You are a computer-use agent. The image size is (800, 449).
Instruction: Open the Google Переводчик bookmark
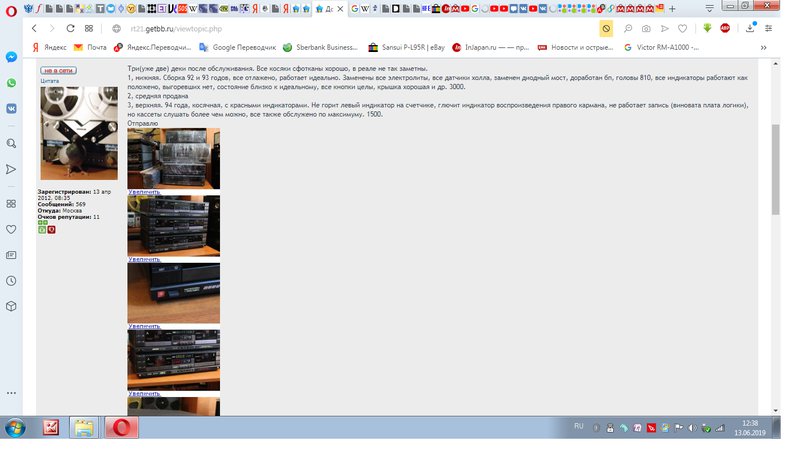click(238, 47)
